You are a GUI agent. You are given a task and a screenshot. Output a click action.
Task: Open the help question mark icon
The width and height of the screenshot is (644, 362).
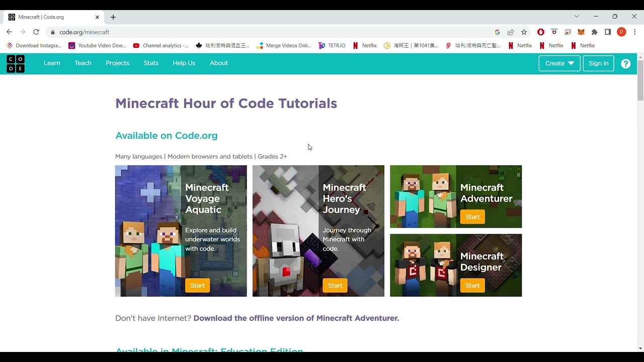(x=625, y=64)
